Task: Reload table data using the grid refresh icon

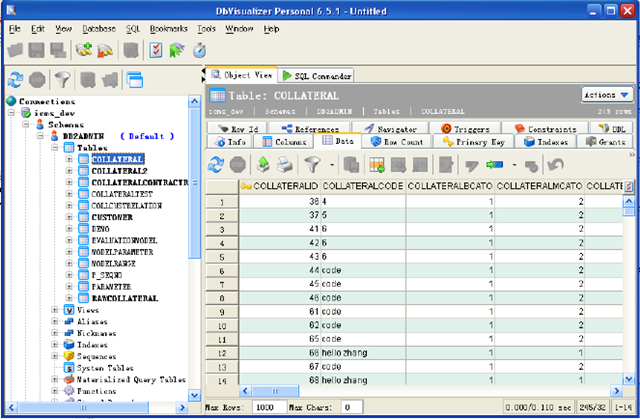Action: click(216, 165)
